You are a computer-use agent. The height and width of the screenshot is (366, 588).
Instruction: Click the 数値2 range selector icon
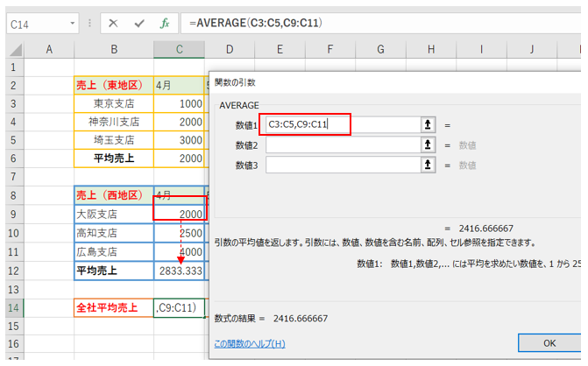427,144
